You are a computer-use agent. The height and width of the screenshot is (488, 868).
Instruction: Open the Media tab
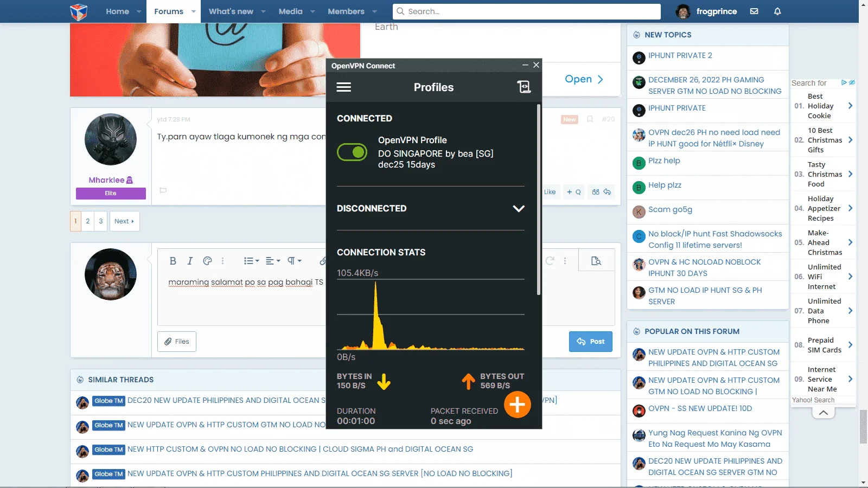click(291, 11)
